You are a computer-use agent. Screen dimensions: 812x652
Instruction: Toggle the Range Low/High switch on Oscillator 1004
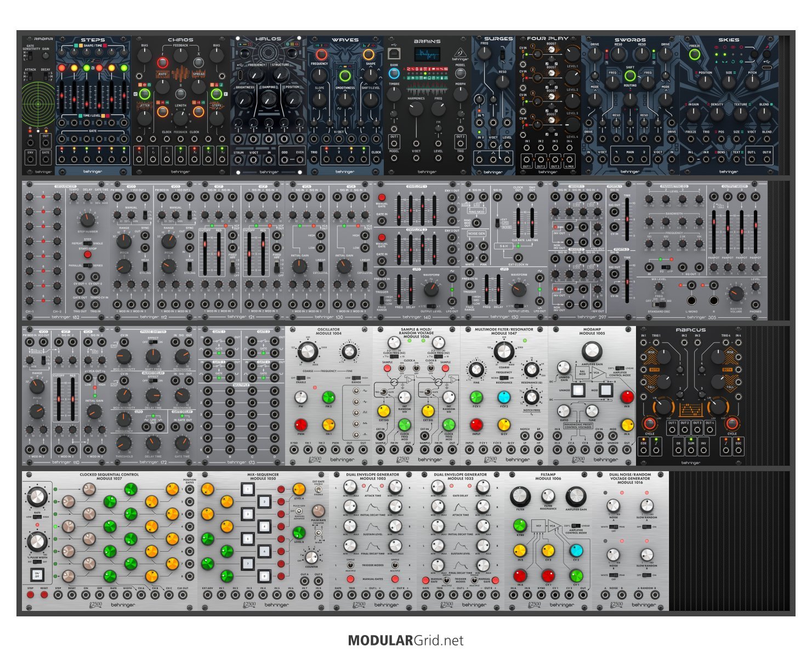click(x=356, y=378)
